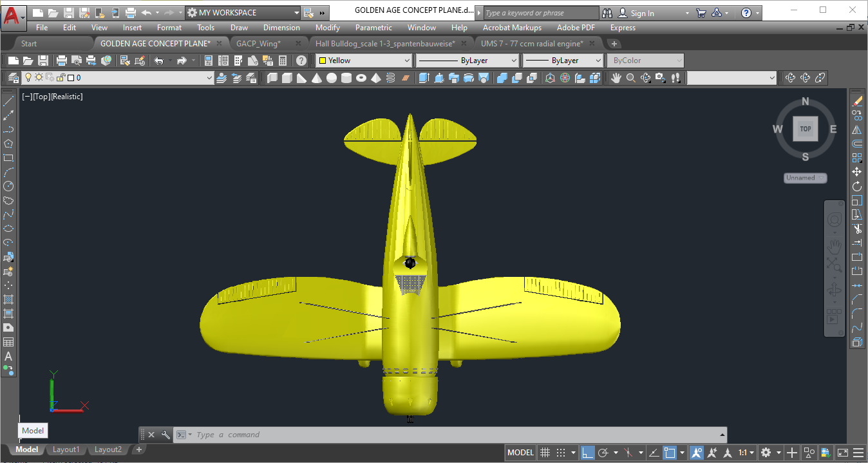
Task: Select the Move modify tool
Action: [857, 172]
